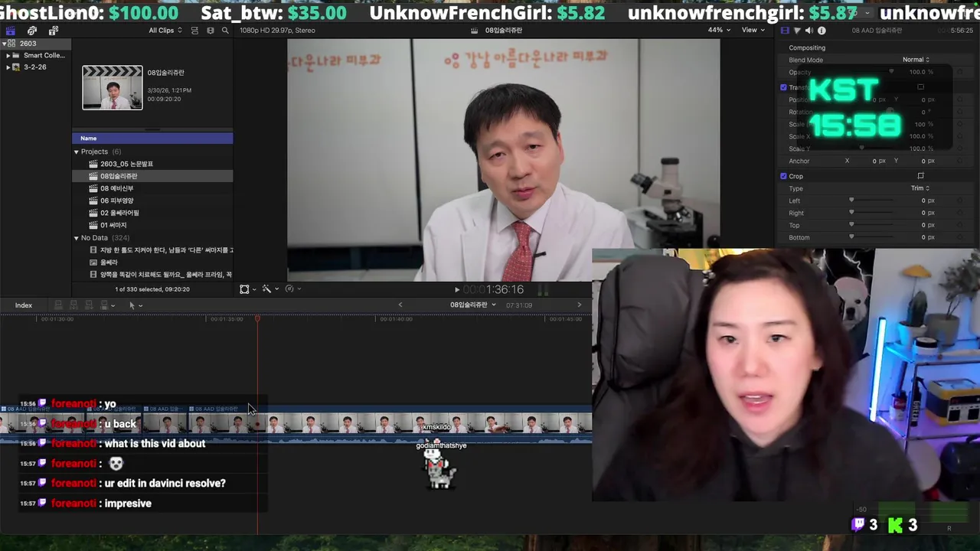Show the Audio inspector speaker icon
Screen dimensions: 980x551
(x=808, y=31)
